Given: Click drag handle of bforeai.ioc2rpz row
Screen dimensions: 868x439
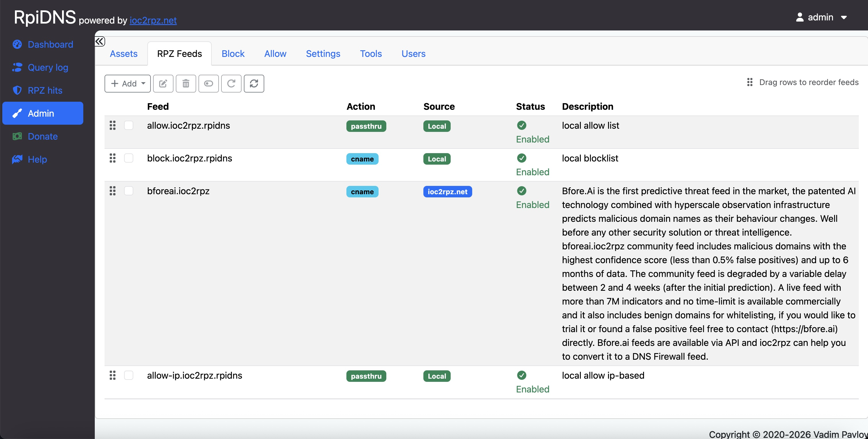Looking at the screenshot, I should (x=113, y=191).
